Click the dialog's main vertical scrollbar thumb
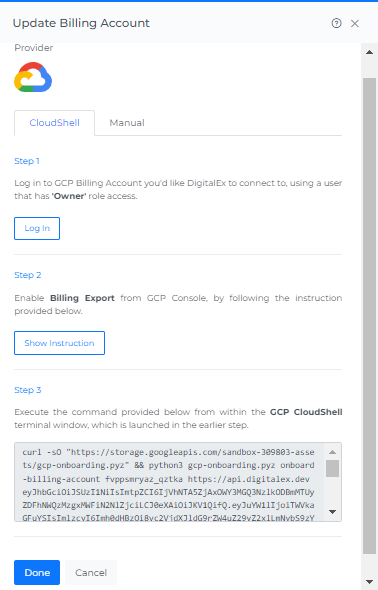 370,316
